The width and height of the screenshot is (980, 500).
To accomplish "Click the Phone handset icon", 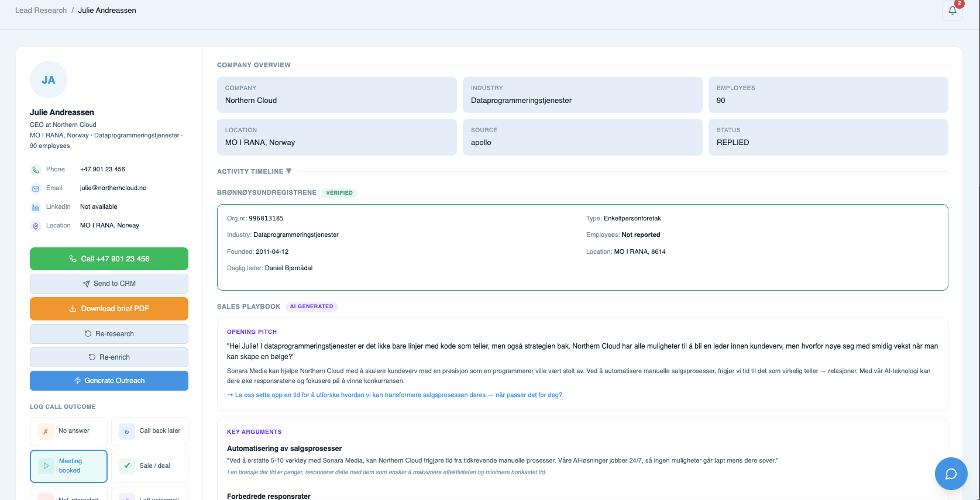I will [36, 170].
